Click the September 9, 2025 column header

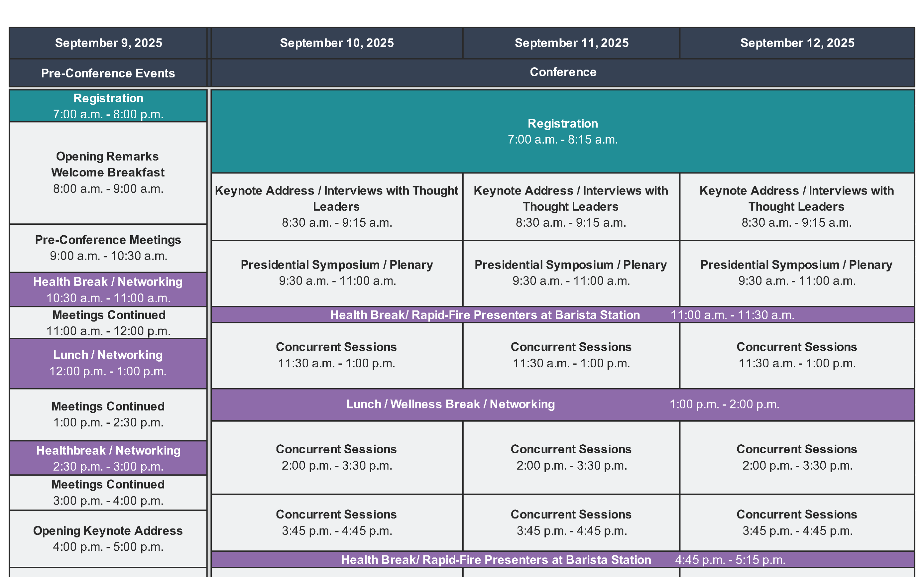[x=108, y=43]
